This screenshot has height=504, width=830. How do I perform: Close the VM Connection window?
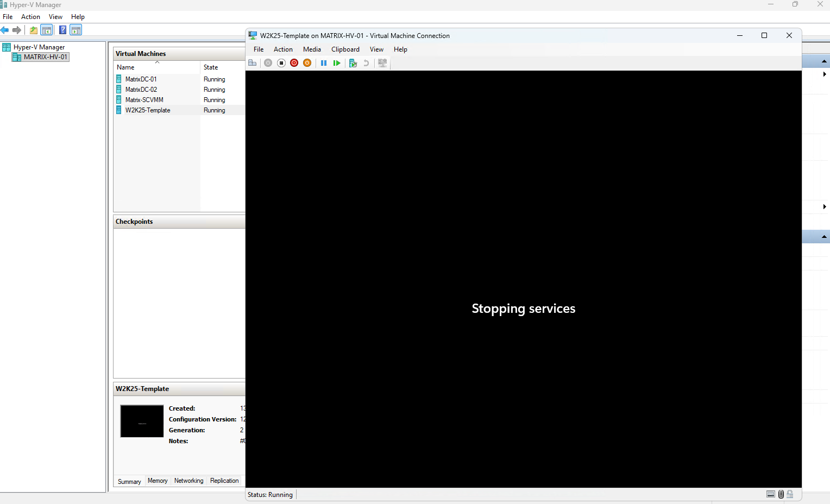click(789, 35)
